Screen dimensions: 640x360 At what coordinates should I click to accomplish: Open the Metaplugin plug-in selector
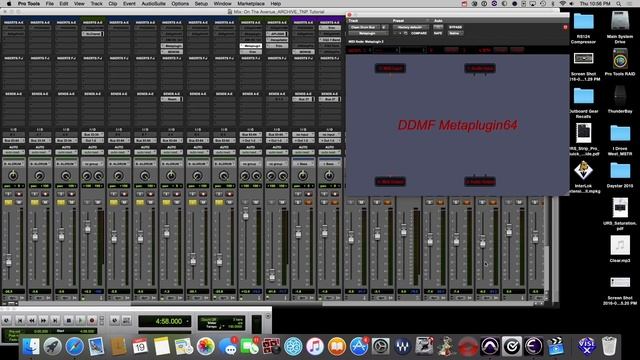point(368,33)
